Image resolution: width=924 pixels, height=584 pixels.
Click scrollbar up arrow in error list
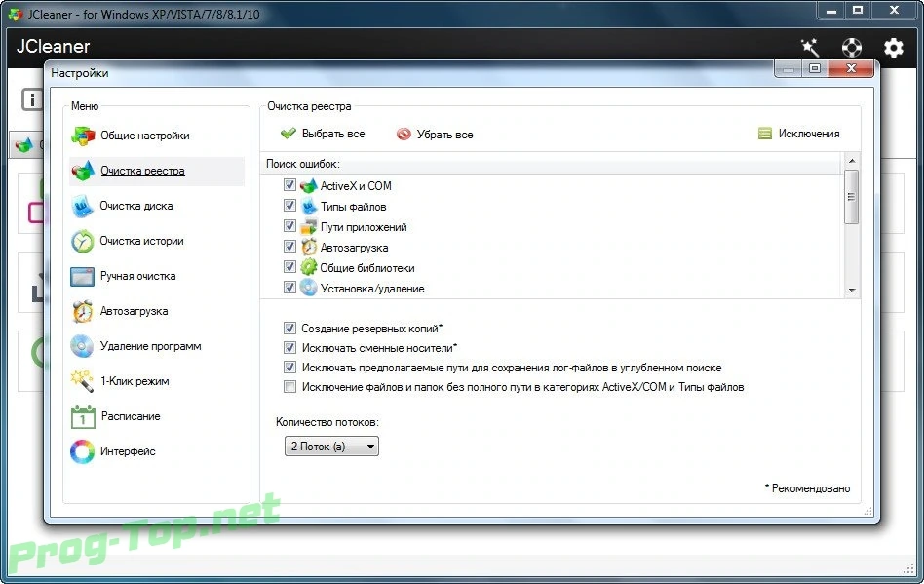pos(852,161)
